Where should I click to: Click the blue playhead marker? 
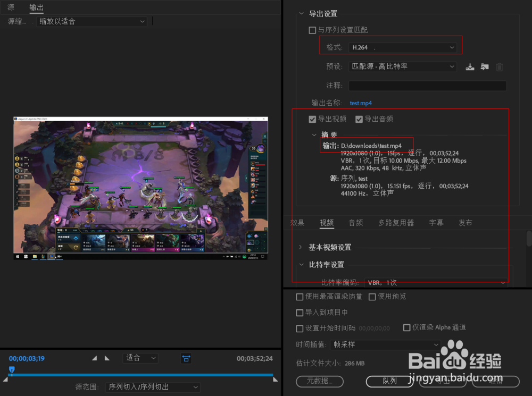pos(12,369)
